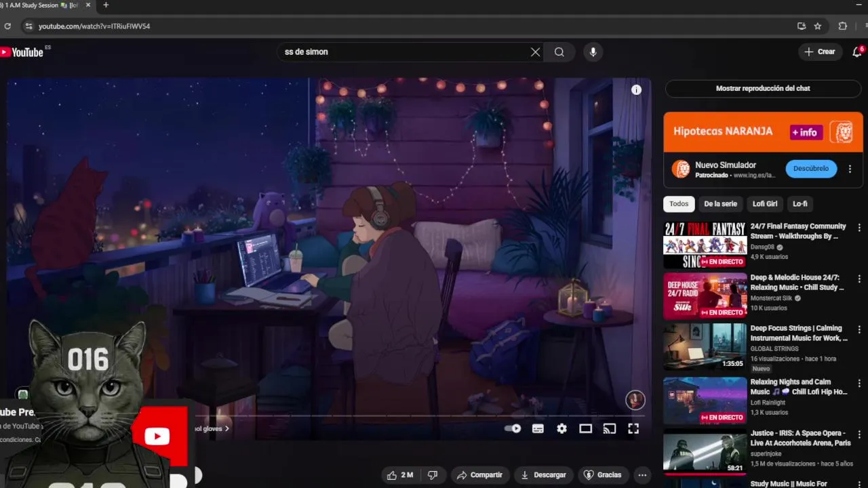868x488 pixels.
Task: Open the Justice - IRIS thumbnail
Action: pyautogui.click(x=705, y=451)
